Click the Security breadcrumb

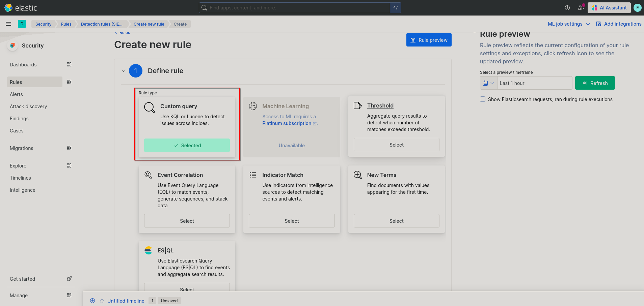pyautogui.click(x=43, y=24)
